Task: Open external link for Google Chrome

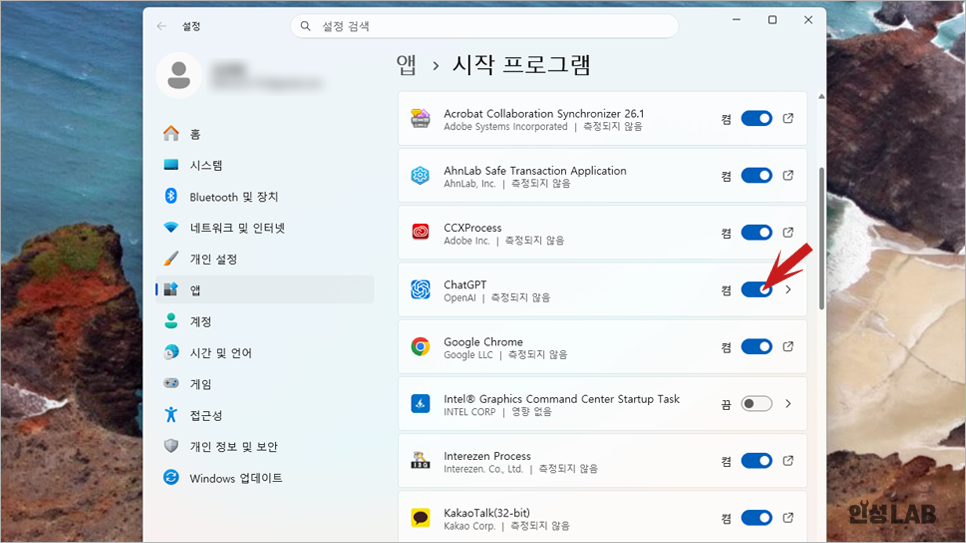Action: 788,346
